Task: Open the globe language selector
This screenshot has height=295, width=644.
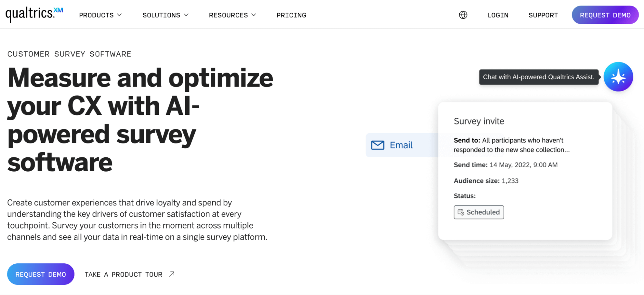Action: tap(463, 15)
